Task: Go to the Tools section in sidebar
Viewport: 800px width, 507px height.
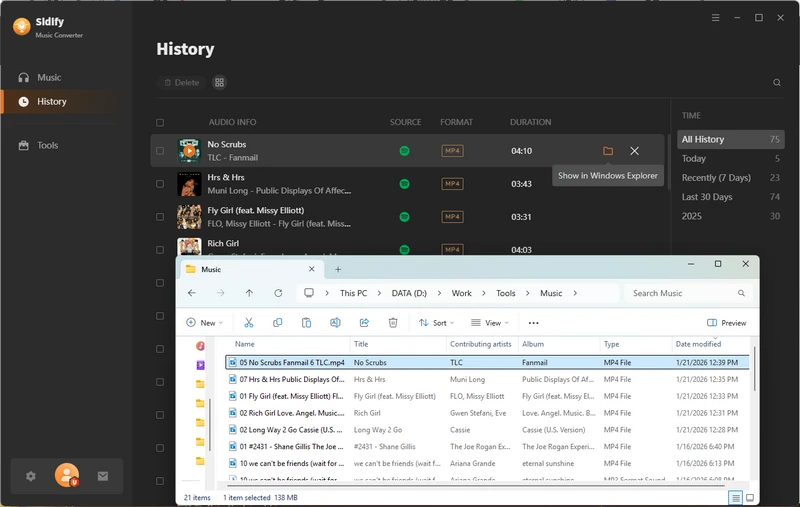Action: 47,145
